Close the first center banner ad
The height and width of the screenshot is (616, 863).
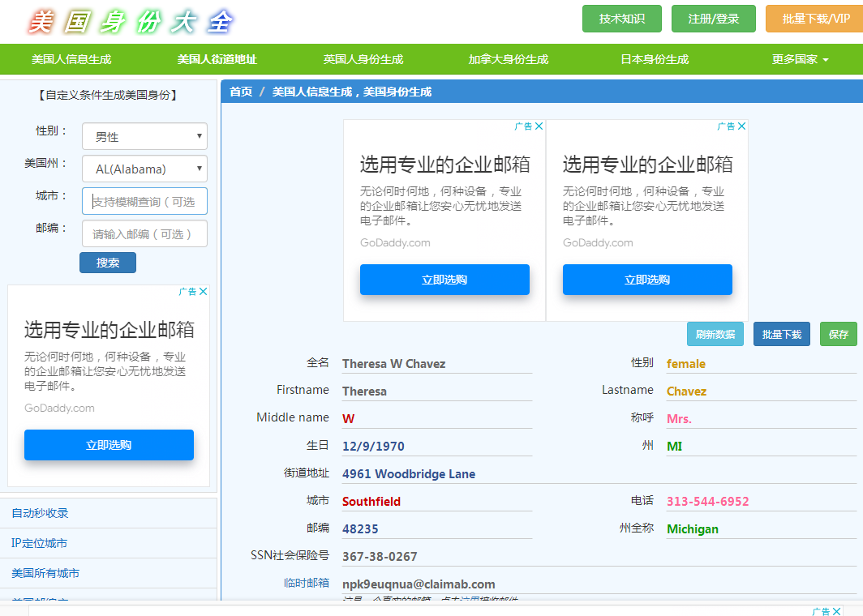click(x=539, y=126)
